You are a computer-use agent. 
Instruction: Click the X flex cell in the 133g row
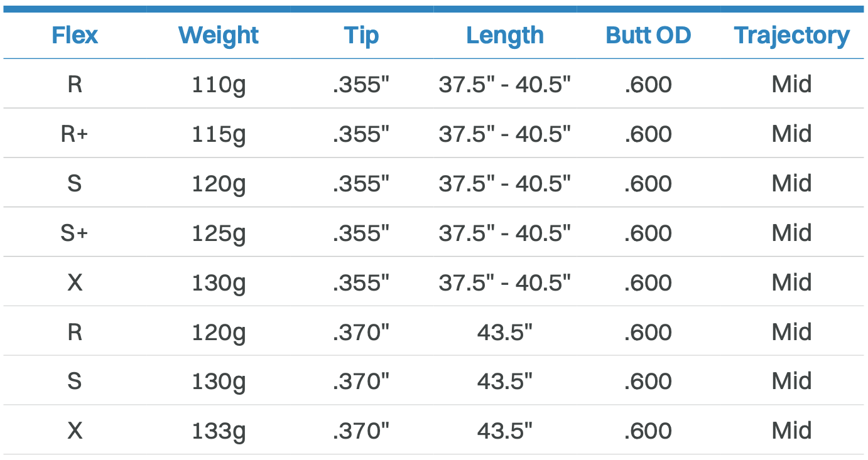pyautogui.click(x=75, y=431)
